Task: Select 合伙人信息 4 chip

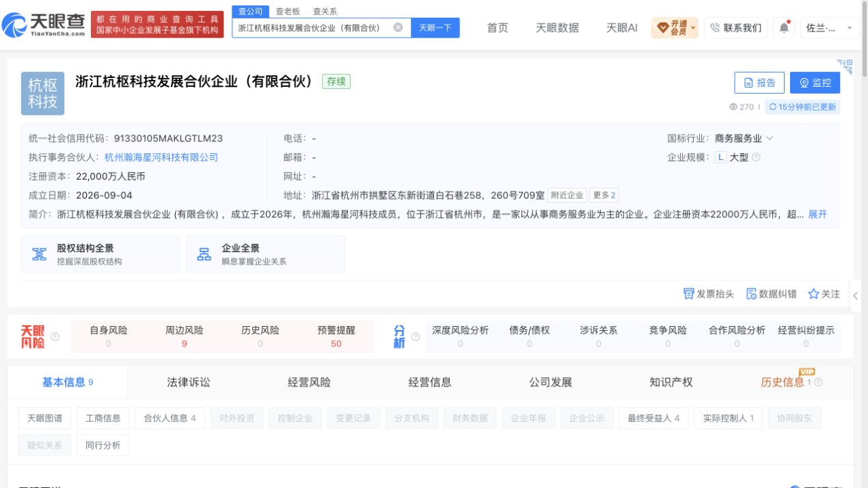Action: (x=169, y=418)
